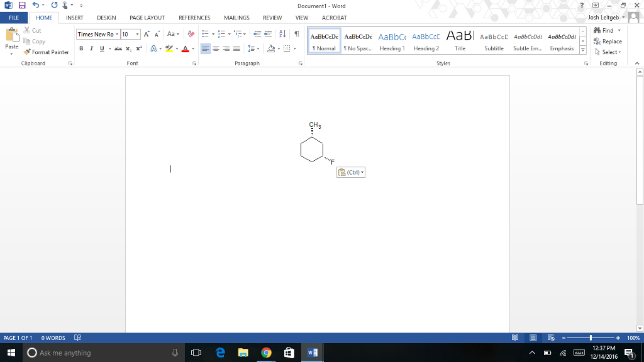This screenshot has height=362, width=644.
Task: Open the MAILINGS tab
Action: (236, 18)
